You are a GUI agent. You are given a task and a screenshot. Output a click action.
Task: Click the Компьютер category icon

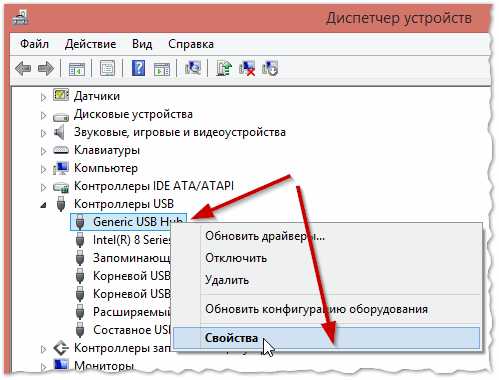pos(61,168)
